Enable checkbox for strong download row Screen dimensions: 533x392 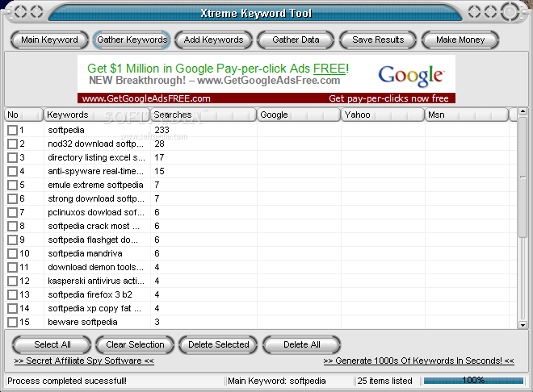coord(13,199)
